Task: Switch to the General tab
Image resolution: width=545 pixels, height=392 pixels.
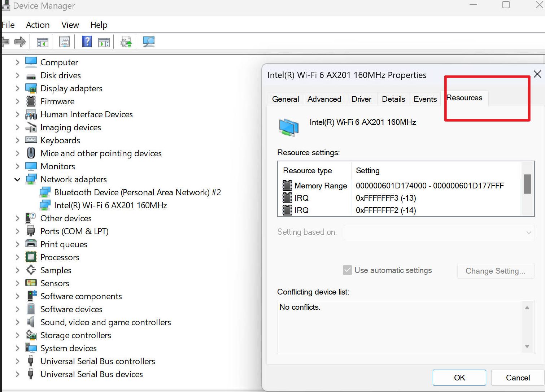Action: pos(285,99)
